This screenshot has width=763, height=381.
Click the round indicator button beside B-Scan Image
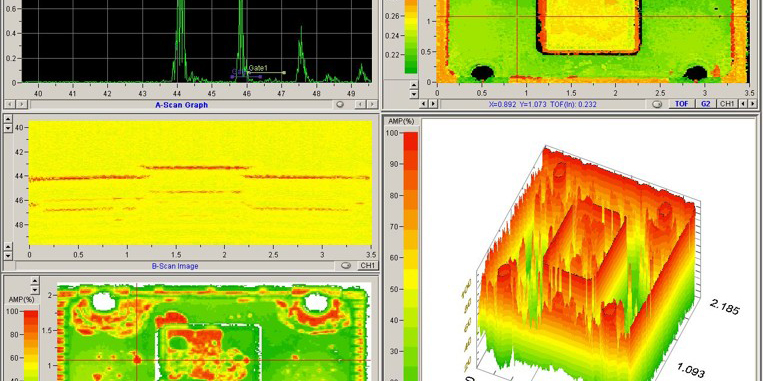346,266
